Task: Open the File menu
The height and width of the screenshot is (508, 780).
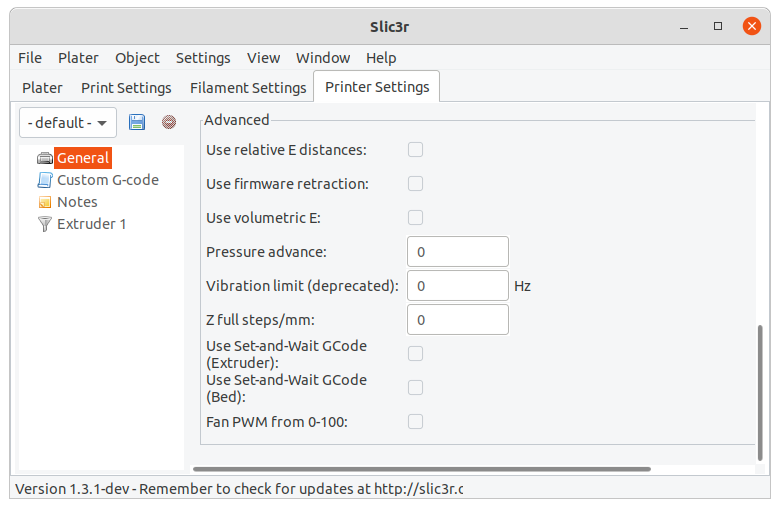Action: click(x=30, y=58)
